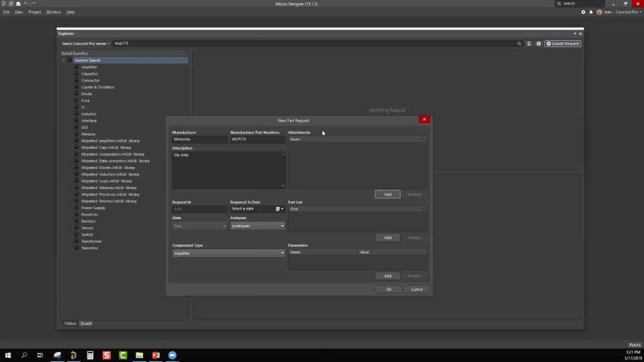Open Task View on the taskbar
The image size is (644, 362).
[x=40, y=355]
